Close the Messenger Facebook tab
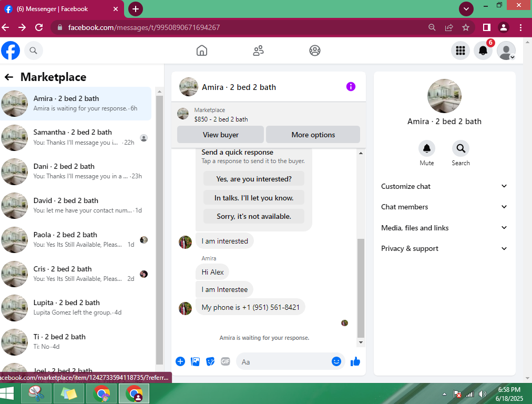The height and width of the screenshot is (404, 532). (116, 9)
